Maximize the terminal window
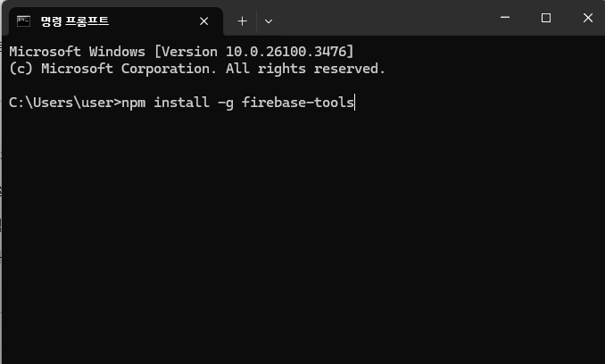Screen dimensions: 605x364 [x=546, y=18]
